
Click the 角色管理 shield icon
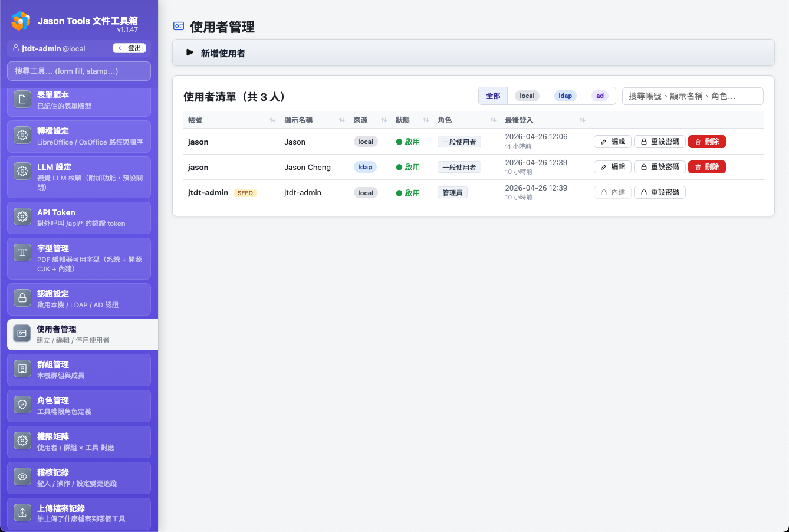(22, 404)
